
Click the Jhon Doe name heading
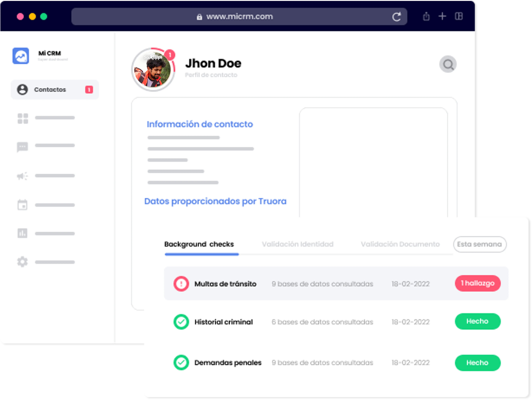[x=213, y=63]
